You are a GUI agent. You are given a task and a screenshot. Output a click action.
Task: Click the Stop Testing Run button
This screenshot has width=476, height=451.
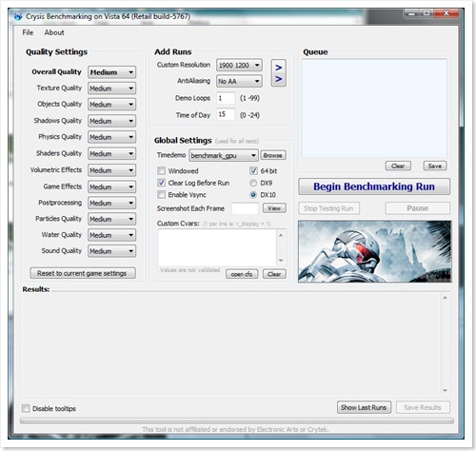328,208
